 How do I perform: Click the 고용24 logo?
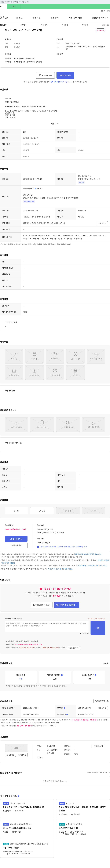4,17
